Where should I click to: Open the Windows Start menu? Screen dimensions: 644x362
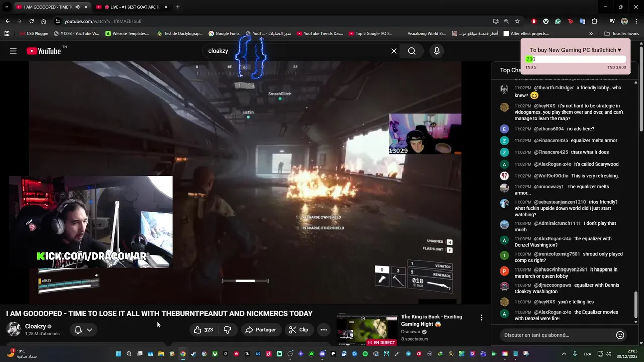click(x=118, y=354)
